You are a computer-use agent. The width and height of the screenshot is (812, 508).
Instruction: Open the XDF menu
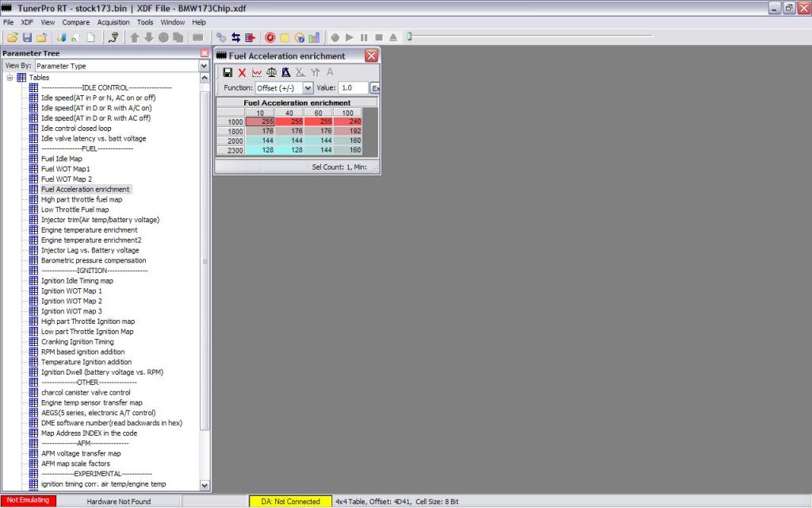click(27, 22)
